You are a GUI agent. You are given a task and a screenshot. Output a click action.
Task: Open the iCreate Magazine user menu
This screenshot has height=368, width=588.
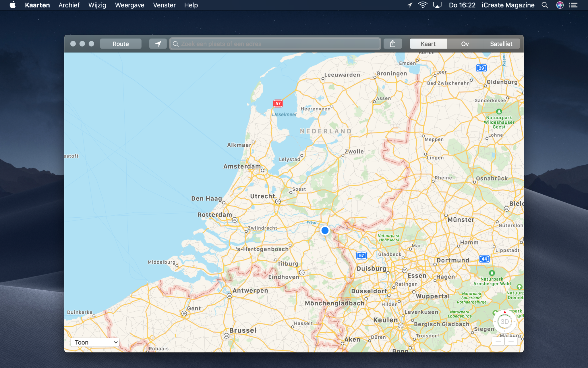point(508,5)
